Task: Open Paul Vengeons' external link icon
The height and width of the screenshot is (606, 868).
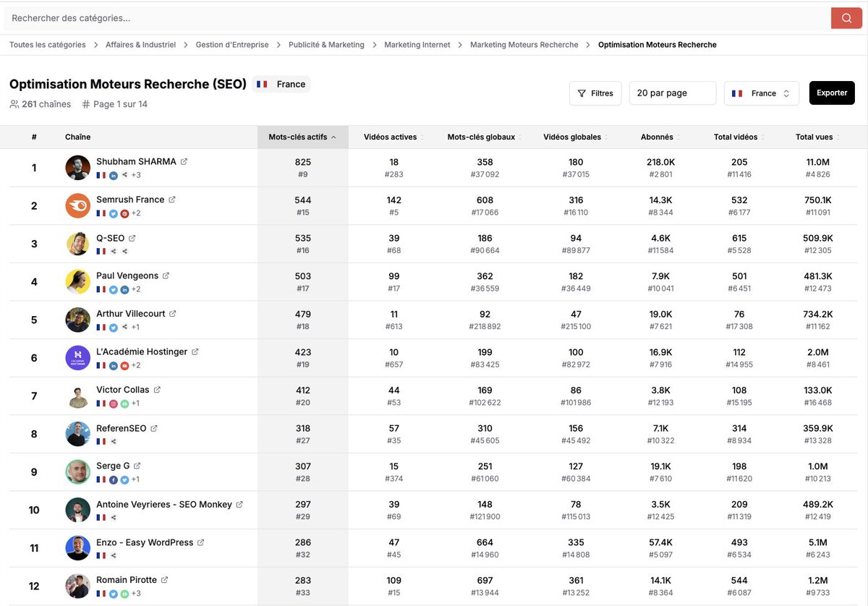Action: tap(166, 276)
